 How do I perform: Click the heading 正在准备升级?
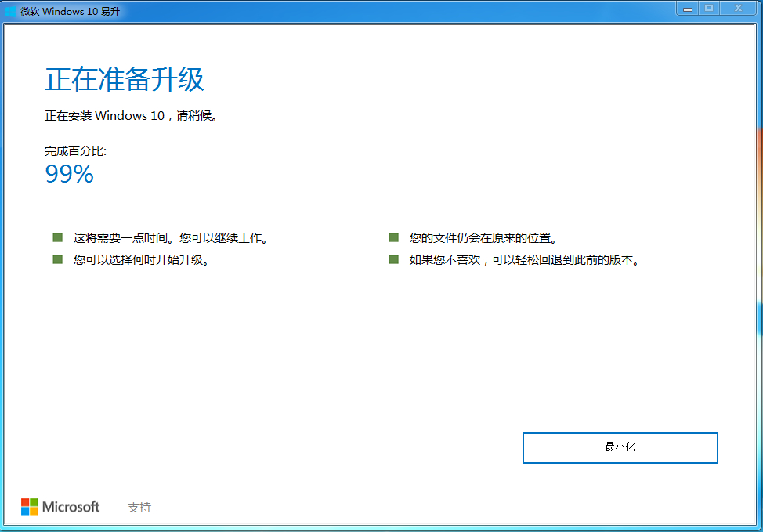click(x=125, y=79)
